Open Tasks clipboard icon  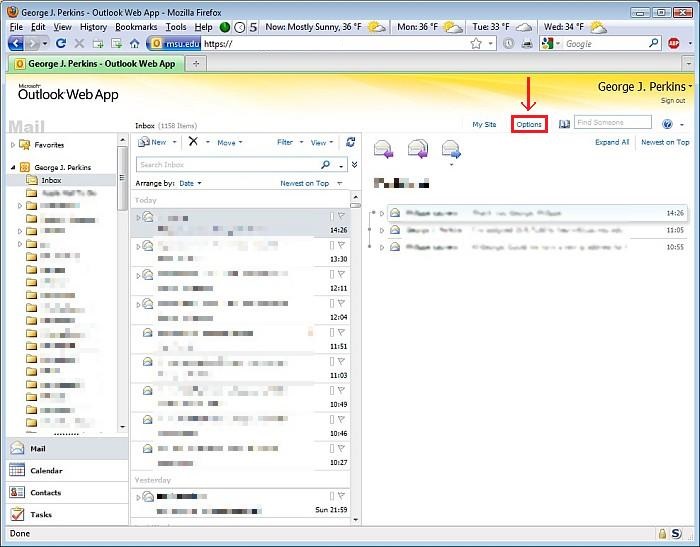coord(17,514)
